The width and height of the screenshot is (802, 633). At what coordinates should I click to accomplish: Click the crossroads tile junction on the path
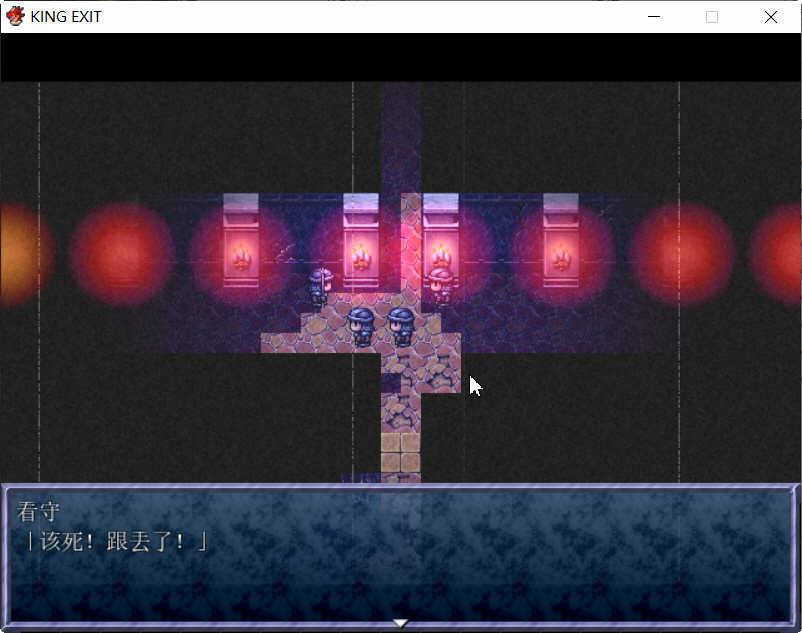(x=400, y=350)
